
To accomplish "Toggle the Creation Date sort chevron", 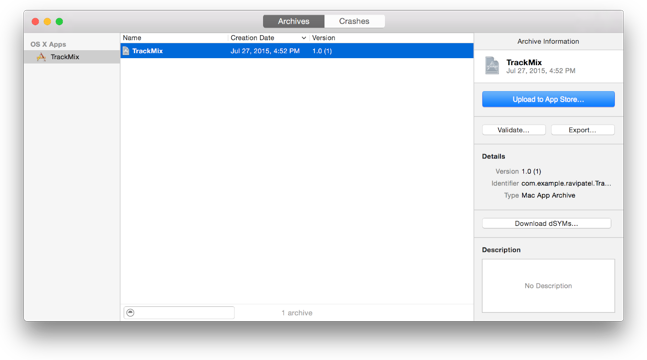I will [304, 38].
